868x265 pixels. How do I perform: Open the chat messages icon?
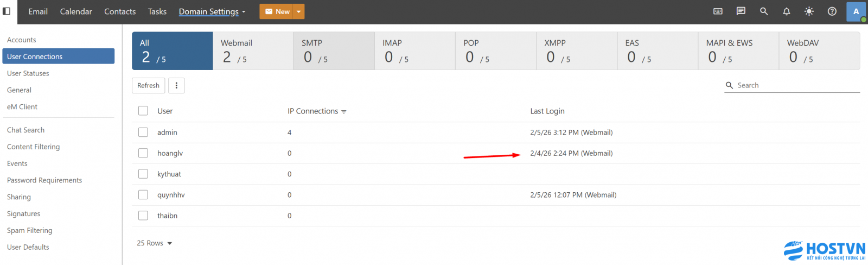741,11
